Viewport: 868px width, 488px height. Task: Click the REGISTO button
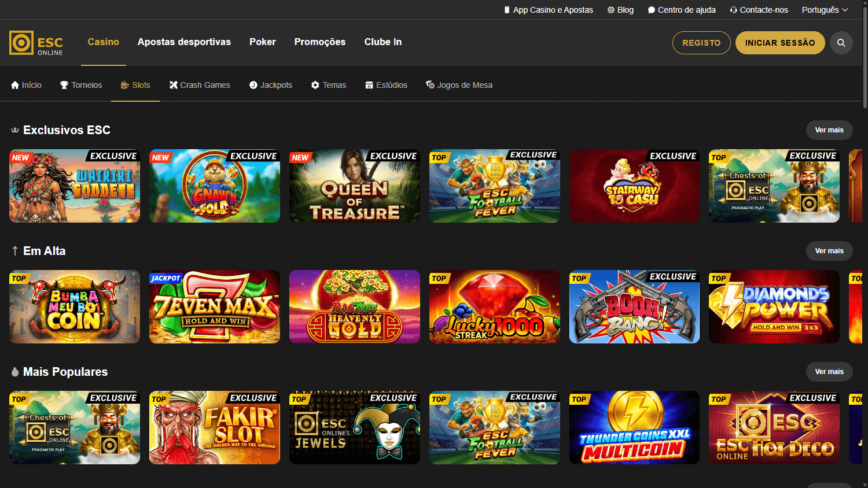pos(701,43)
